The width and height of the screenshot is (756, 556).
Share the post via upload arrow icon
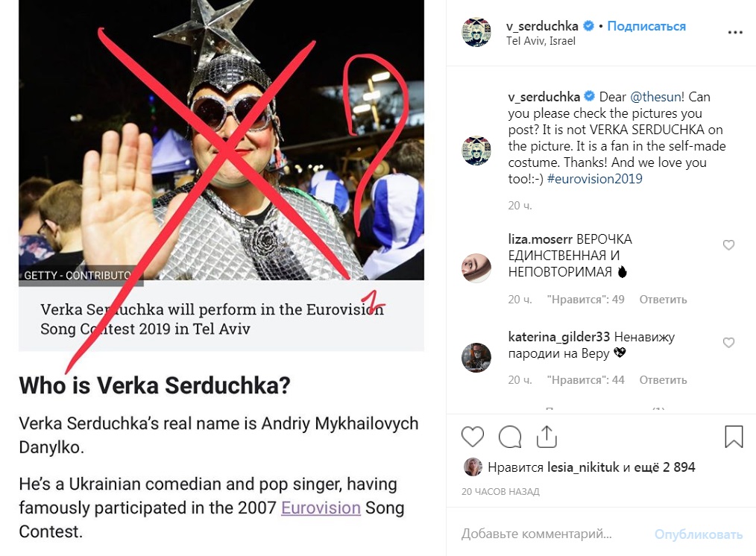pyautogui.click(x=546, y=437)
